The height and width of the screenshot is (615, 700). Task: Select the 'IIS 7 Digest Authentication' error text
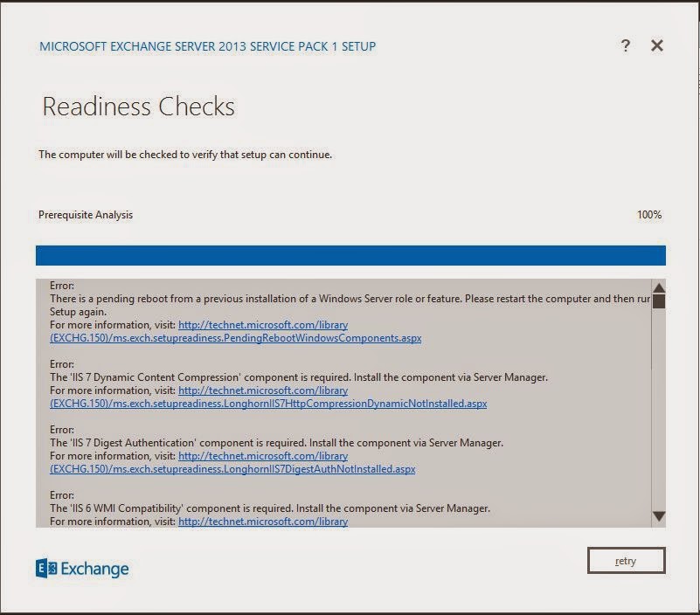tap(276, 443)
